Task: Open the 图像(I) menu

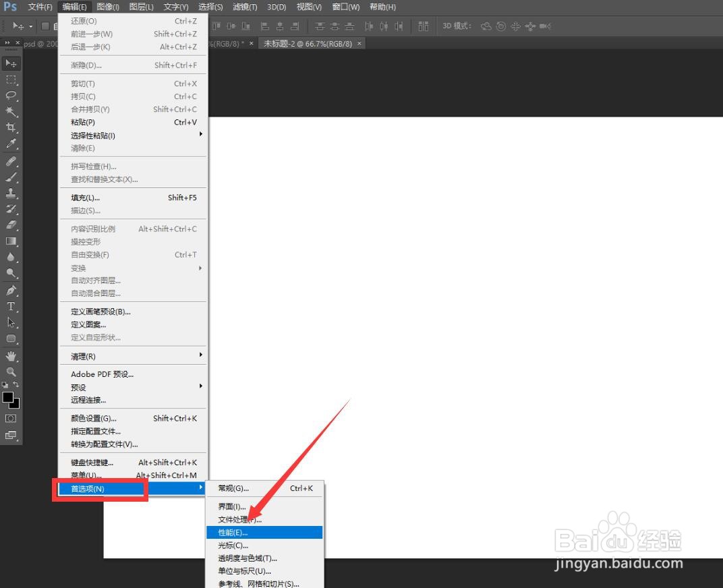Action: point(108,7)
